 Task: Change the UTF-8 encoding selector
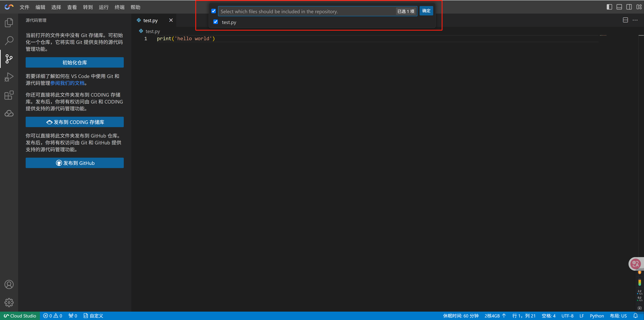(567, 316)
